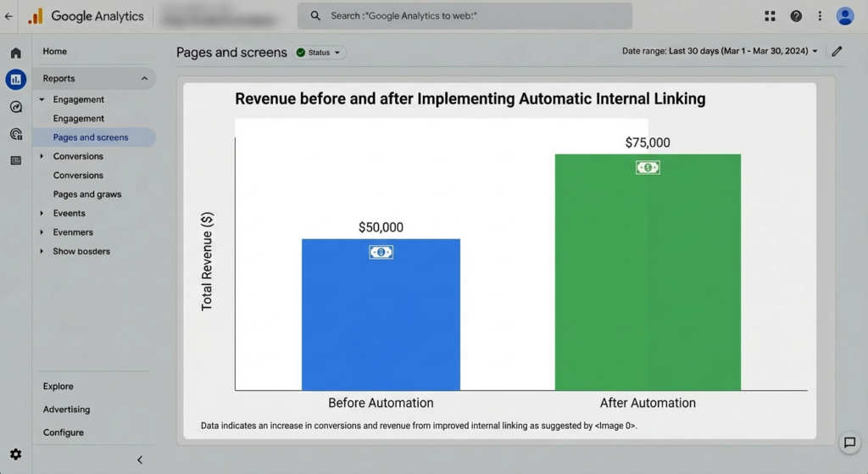Open the feedback chat icon at bottom right
The width and height of the screenshot is (868, 474).
coord(849,443)
